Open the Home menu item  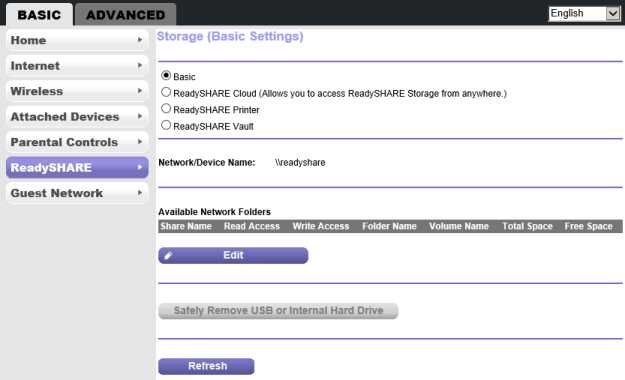tap(77, 40)
